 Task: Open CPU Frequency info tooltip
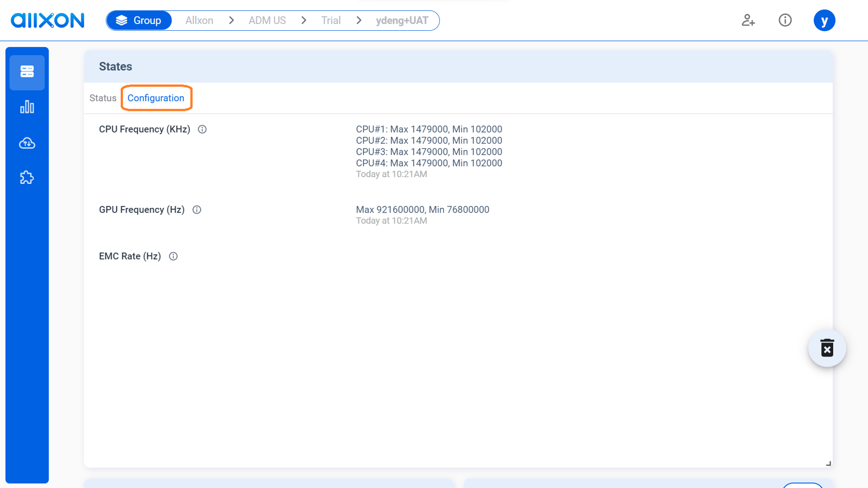[x=202, y=130]
